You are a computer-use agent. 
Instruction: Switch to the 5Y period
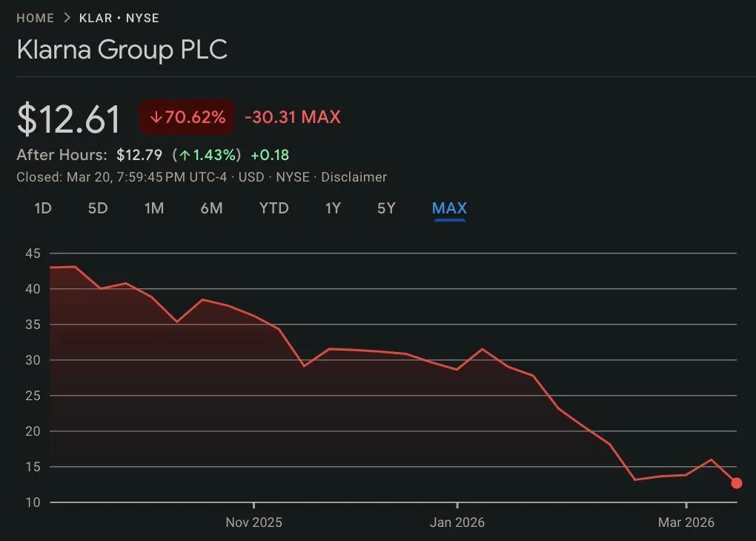386,209
